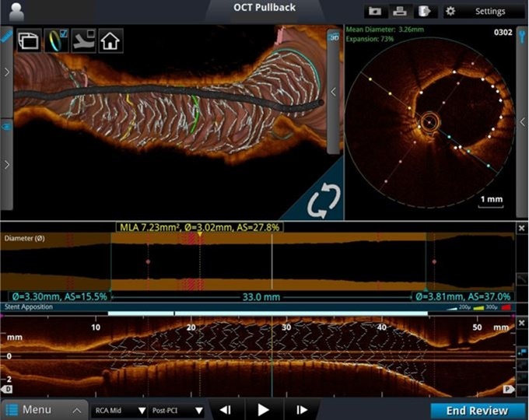This screenshot has height=420, width=529.
Task: Reset 3D view with the home icon
Action: [x=110, y=40]
